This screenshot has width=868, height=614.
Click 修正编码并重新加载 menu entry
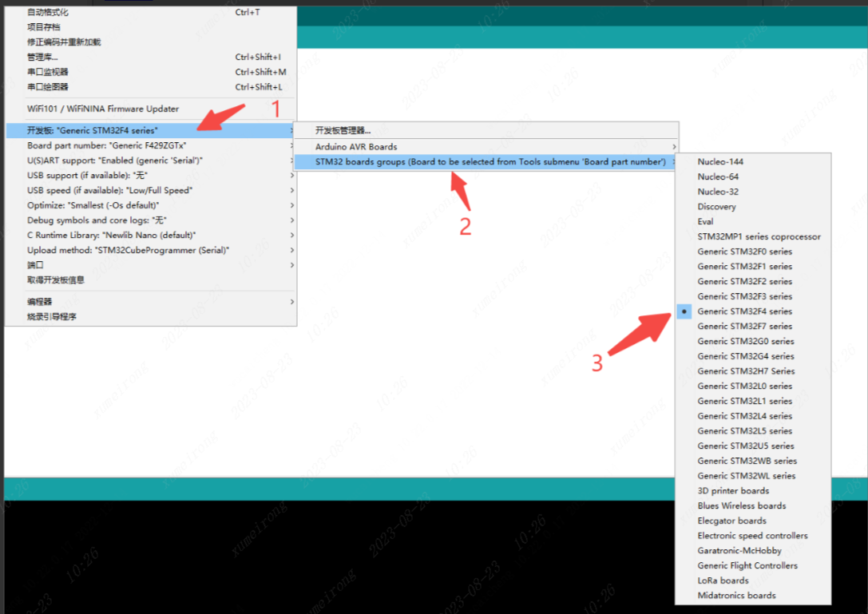pos(151,42)
